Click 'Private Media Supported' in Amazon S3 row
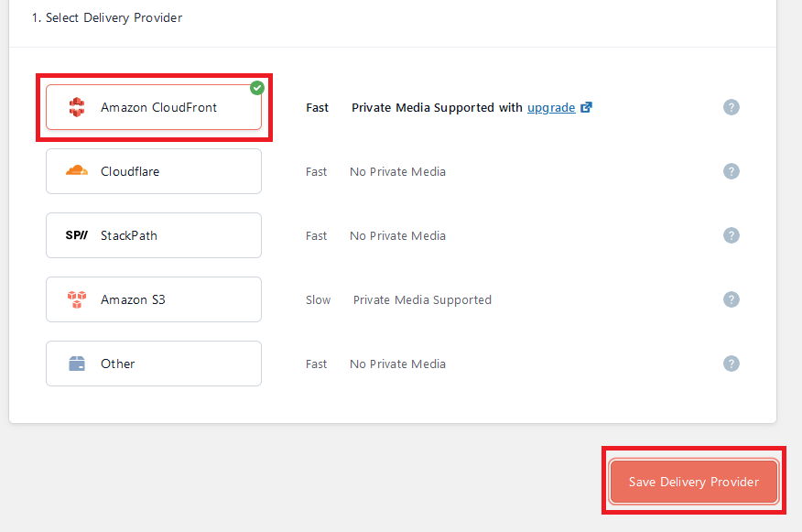The height and width of the screenshot is (532, 802). 422,300
